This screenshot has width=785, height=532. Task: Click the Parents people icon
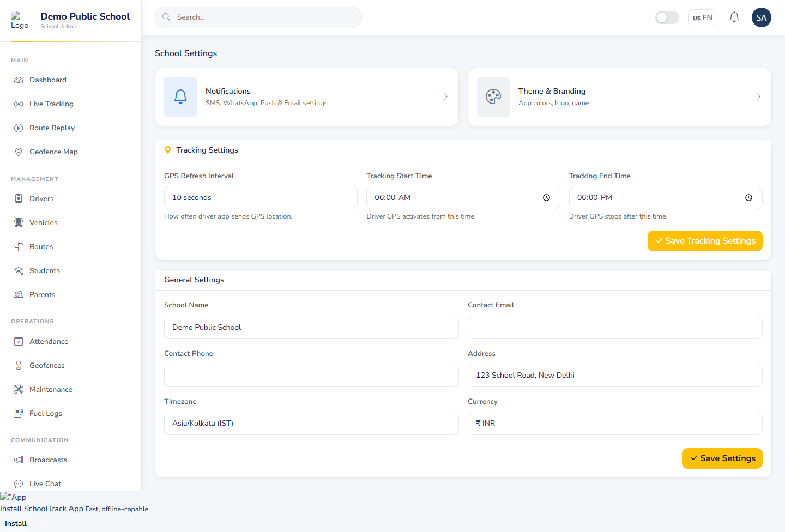point(19,295)
